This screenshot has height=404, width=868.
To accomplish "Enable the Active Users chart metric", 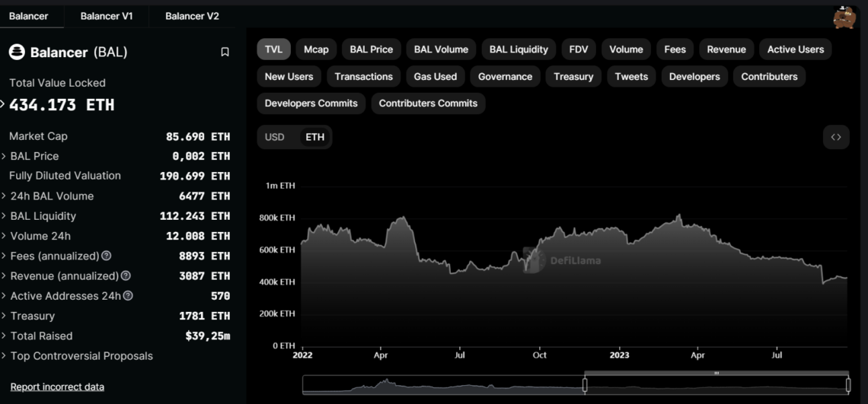I will click(795, 49).
